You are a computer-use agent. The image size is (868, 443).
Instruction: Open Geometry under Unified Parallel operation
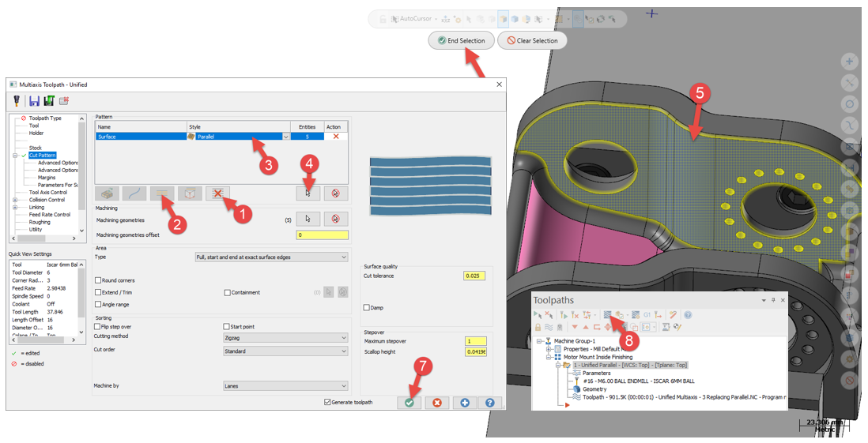pyautogui.click(x=594, y=389)
